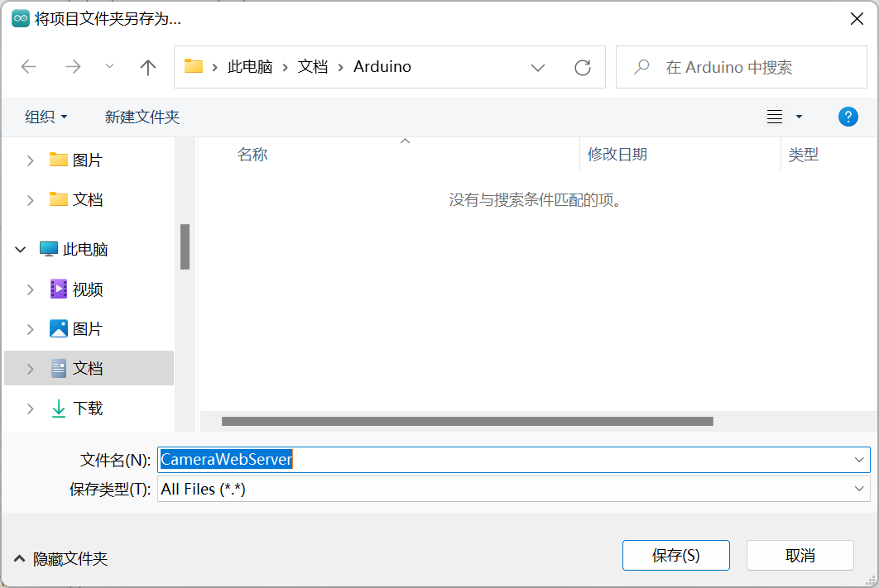Expand 图片 library under 此电脑

31,330
